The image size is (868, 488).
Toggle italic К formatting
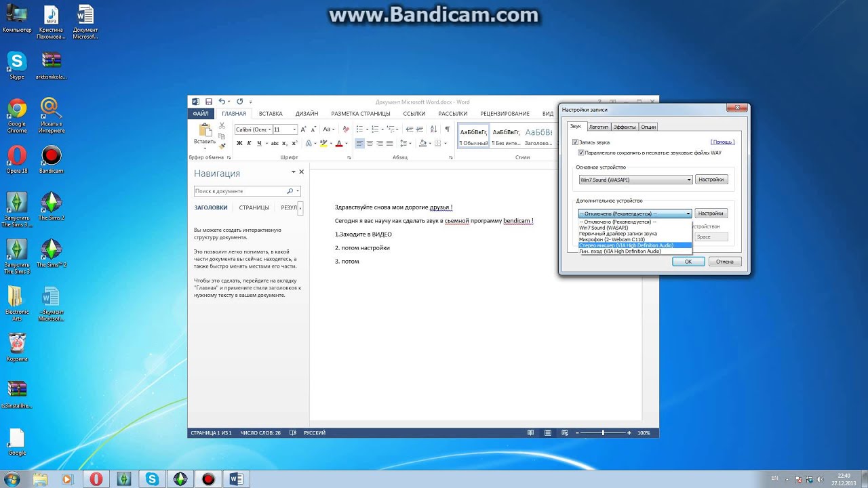[249, 143]
